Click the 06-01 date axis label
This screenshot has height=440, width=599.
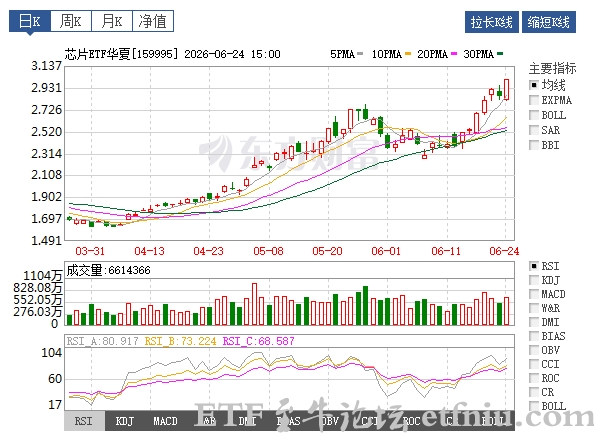tap(386, 251)
